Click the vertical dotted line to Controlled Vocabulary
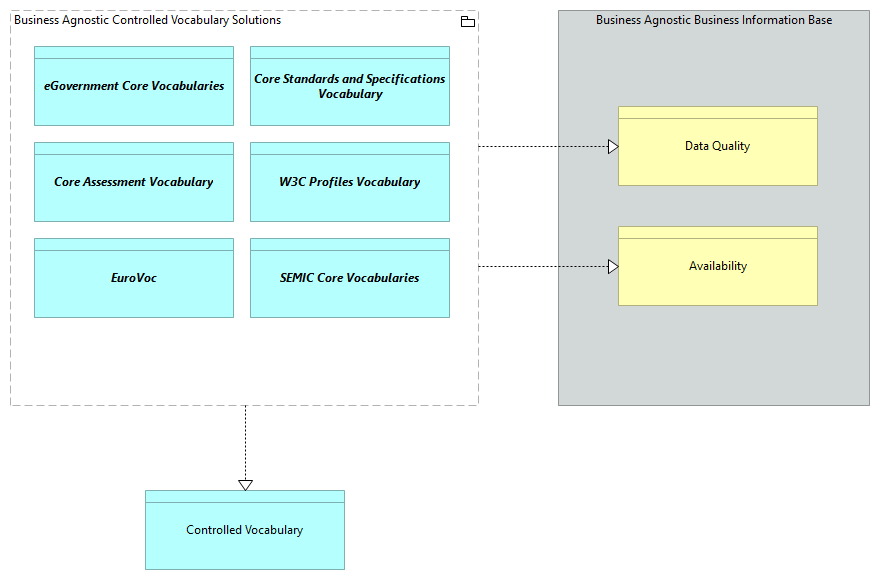Screen dimensions: 880x580 pyautogui.click(x=245, y=443)
